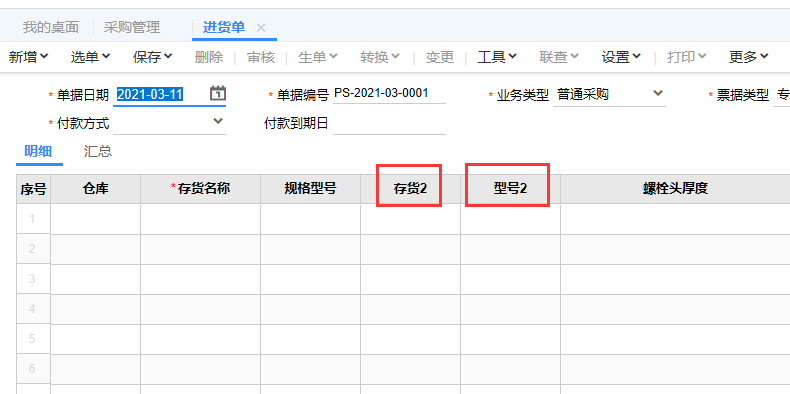Open the 工具 dropdown menu

(497, 57)
